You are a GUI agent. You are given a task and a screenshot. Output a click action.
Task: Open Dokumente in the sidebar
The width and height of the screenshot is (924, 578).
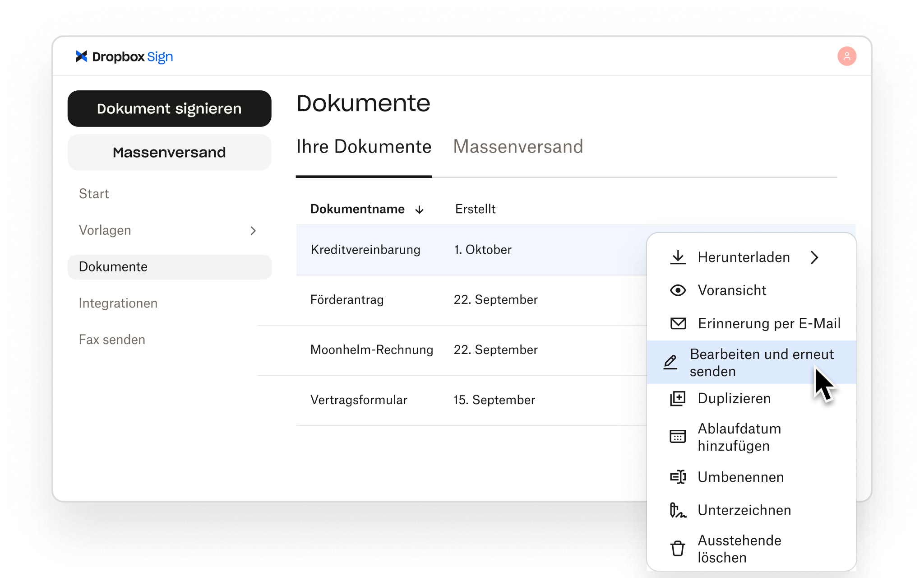coord(169,267)
